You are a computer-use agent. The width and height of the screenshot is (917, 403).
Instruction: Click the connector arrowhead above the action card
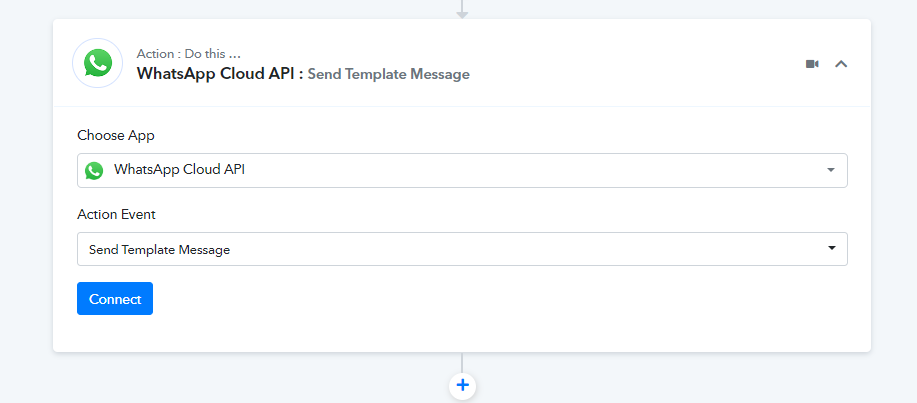462,15
